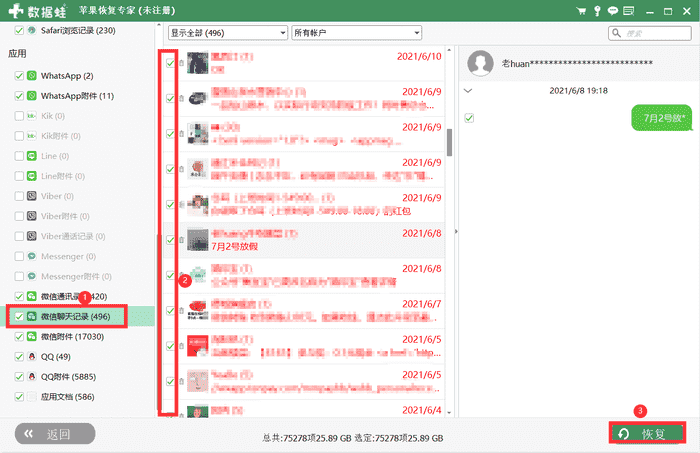700x453 pixels.
Task: Check the Line附件 (0) checkbox
Action: click(19, 176)
